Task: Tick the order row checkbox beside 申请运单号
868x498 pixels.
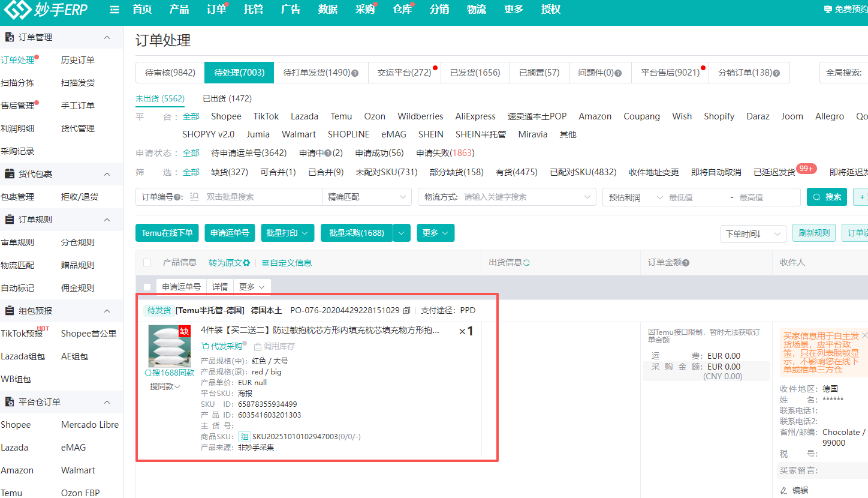Action: pyautogui.click(x=147, y=287)
